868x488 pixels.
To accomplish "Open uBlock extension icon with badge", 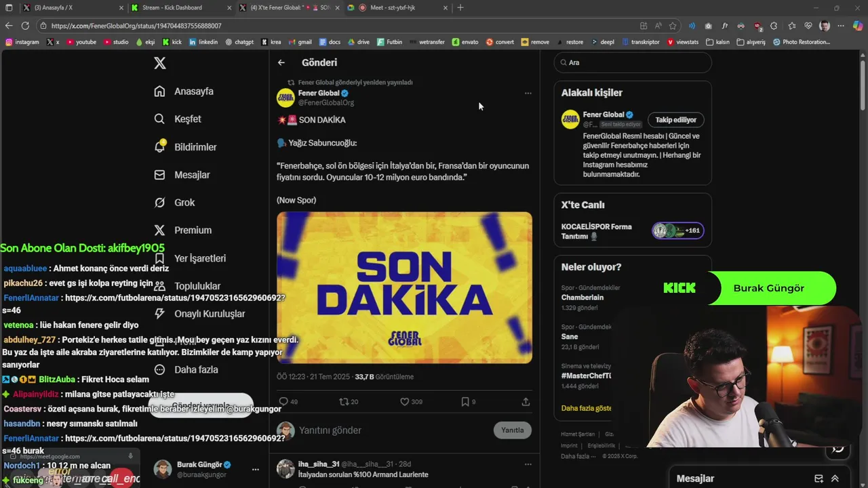I will coord(757,26).
